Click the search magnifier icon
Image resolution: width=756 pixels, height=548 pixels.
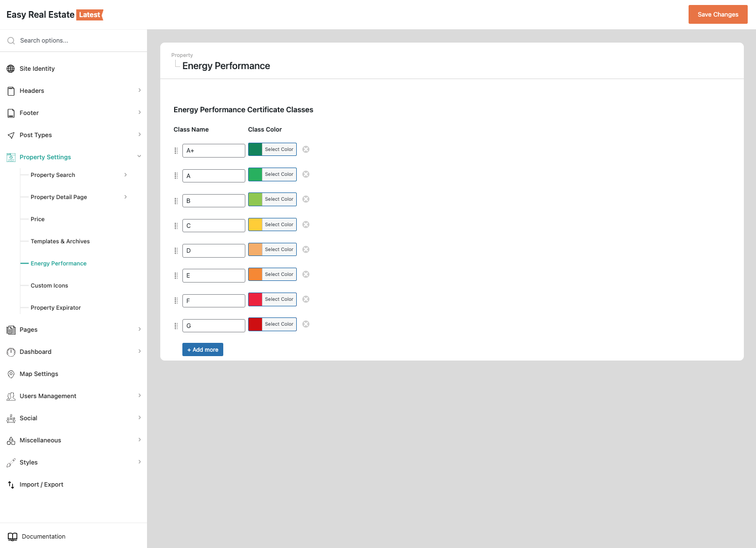point(11,40)
